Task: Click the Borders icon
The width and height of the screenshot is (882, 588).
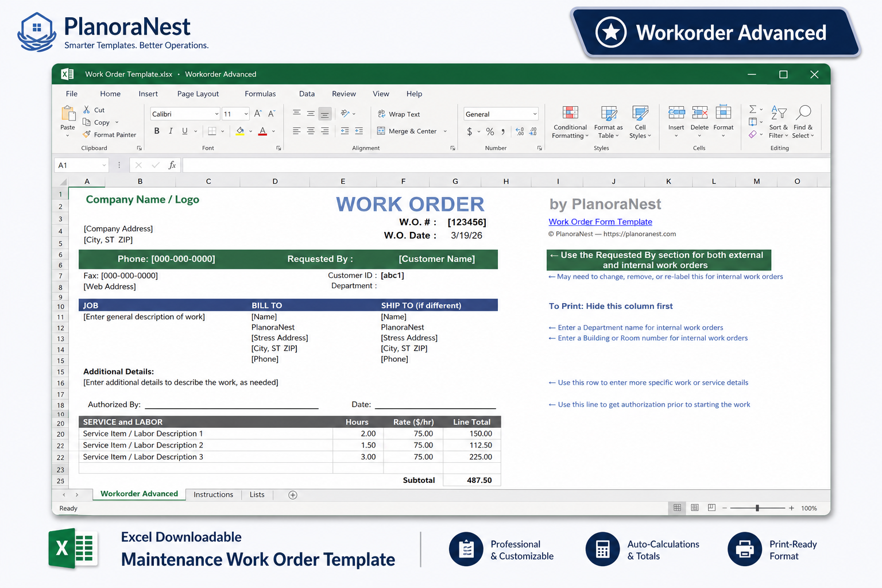Action: click(212, 131)
